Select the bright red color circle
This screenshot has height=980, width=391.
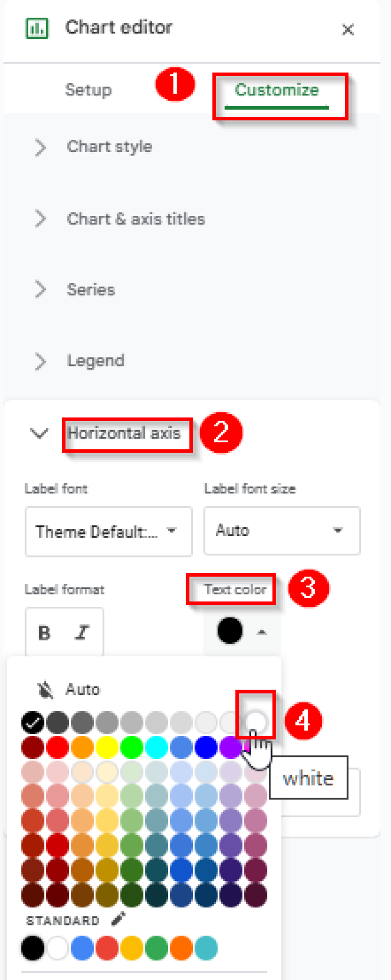pyautogui.click(x=57, y=747)
